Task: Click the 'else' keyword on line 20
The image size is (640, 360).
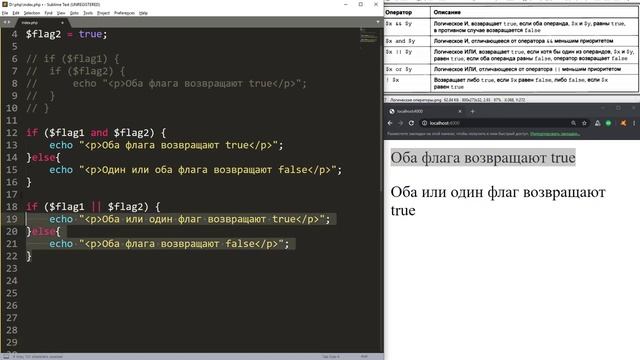Action: click(x=44, y=231)
